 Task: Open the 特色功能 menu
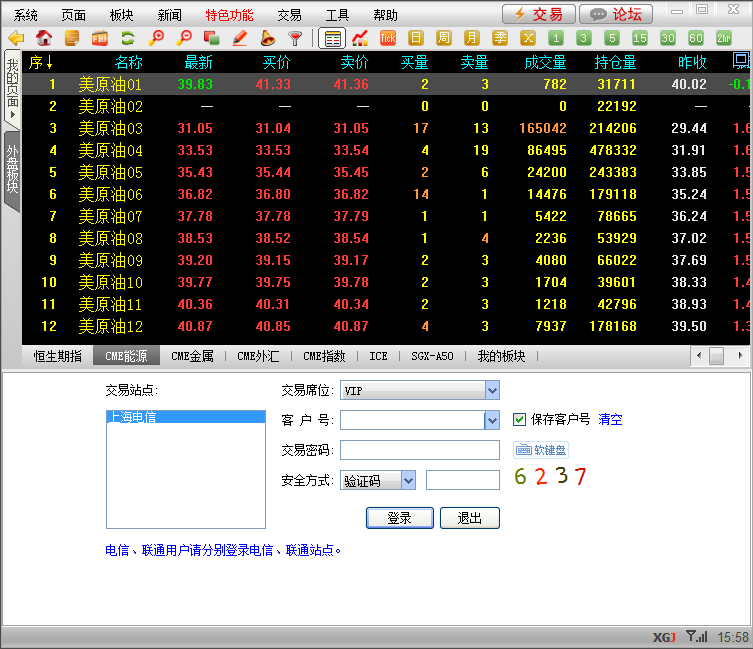coord(229,15)
